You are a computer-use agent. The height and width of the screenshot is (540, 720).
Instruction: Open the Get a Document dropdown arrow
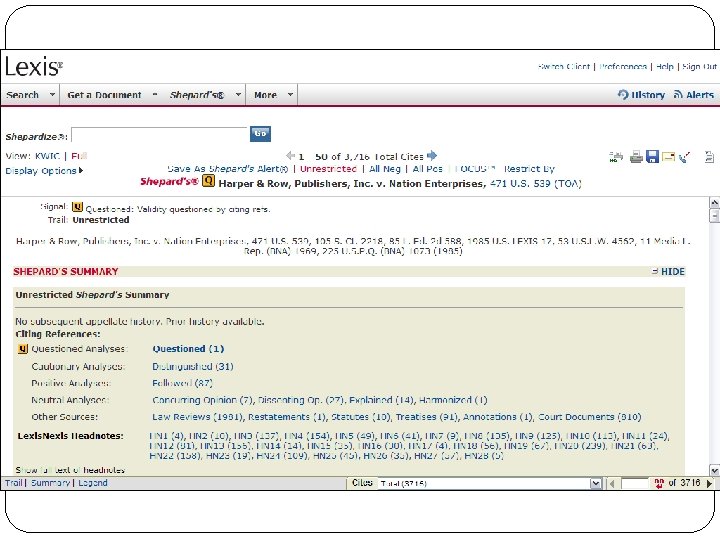click(155, 95)
